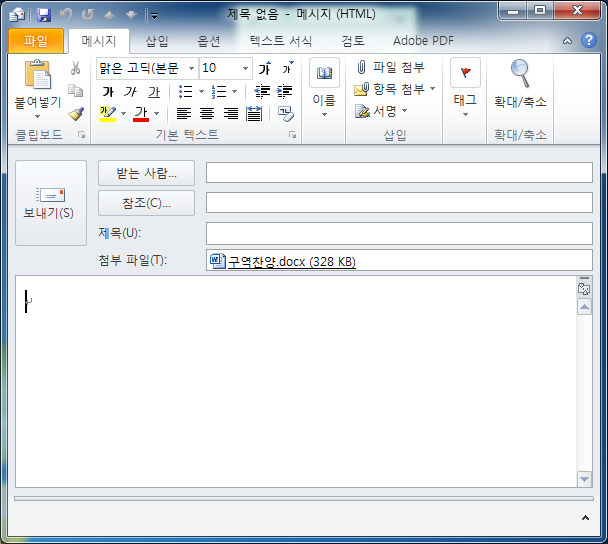Viewport: 608px width, 544px height.
Task: Expand the 붙여넣기 paste options arrow
Action: coord(38,116)
